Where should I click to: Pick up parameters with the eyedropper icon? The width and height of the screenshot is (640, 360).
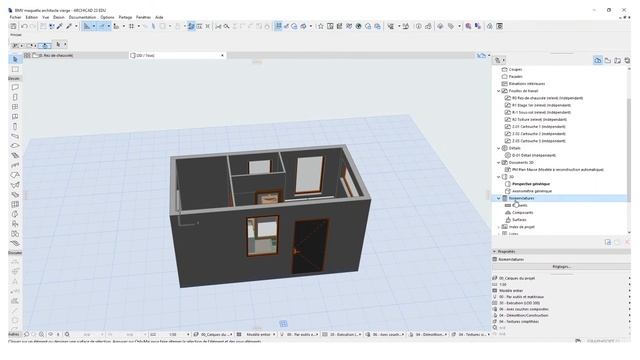60,26
